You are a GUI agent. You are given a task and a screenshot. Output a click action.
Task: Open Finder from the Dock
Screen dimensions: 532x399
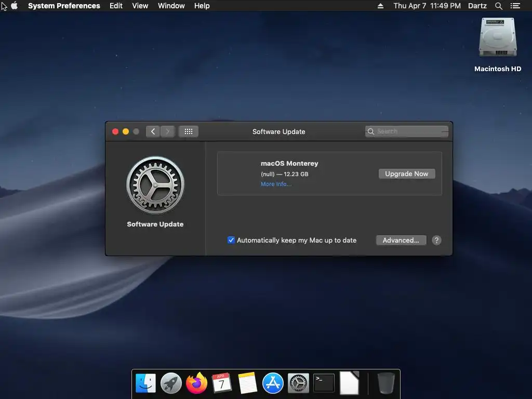coord(145,383)
